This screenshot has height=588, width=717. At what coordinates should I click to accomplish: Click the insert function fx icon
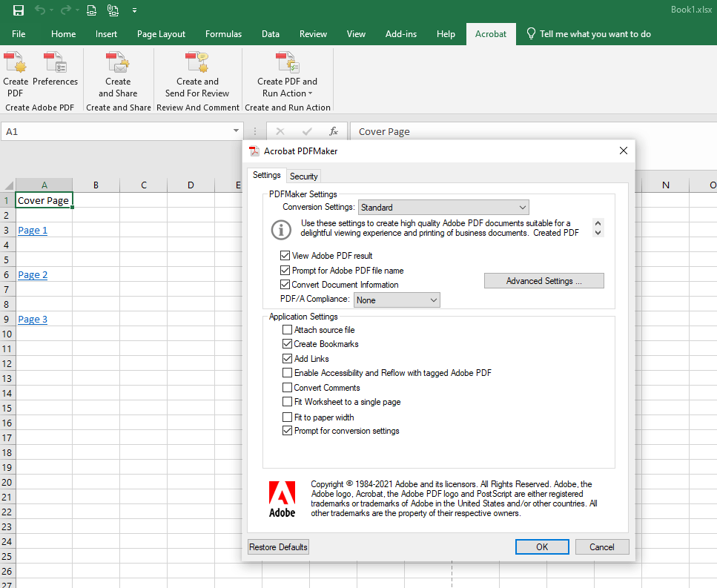click(x=334, y=131)
